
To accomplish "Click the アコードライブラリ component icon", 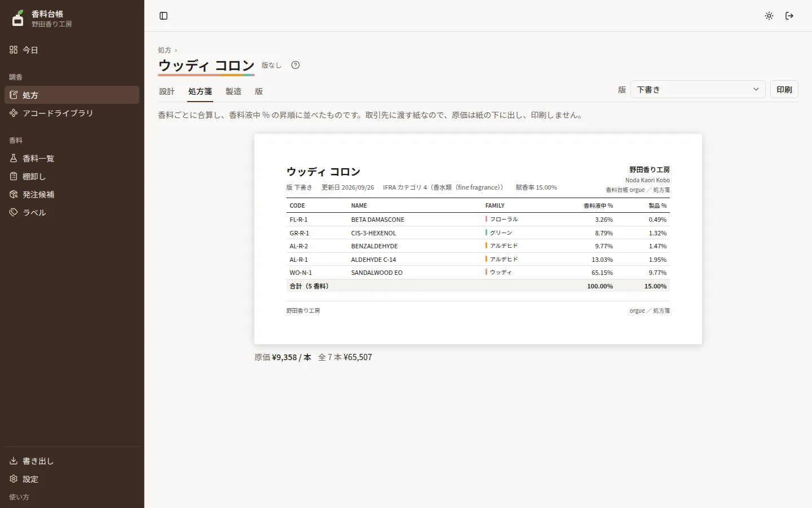I will [x=14, y=113].
